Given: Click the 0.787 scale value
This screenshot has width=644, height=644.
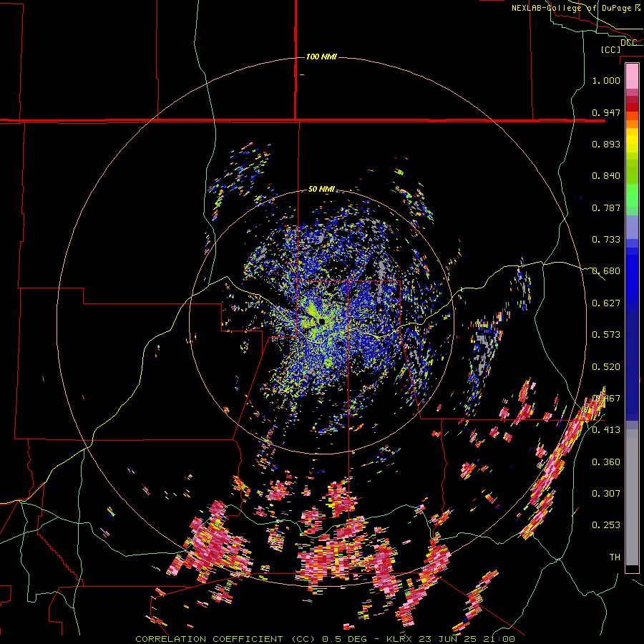Looking at the screenshot, I should (606, 208).
